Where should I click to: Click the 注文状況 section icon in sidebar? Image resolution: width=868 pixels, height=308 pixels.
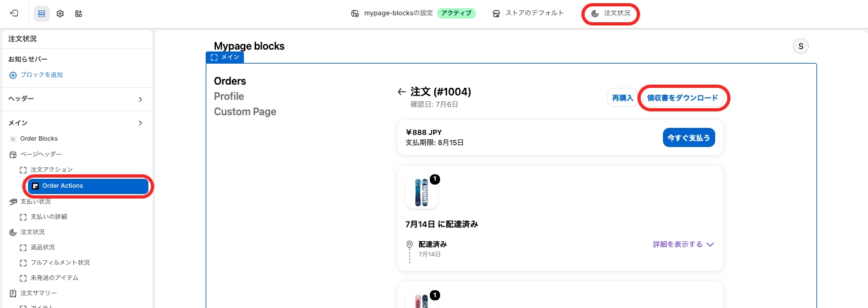point(13,232)
